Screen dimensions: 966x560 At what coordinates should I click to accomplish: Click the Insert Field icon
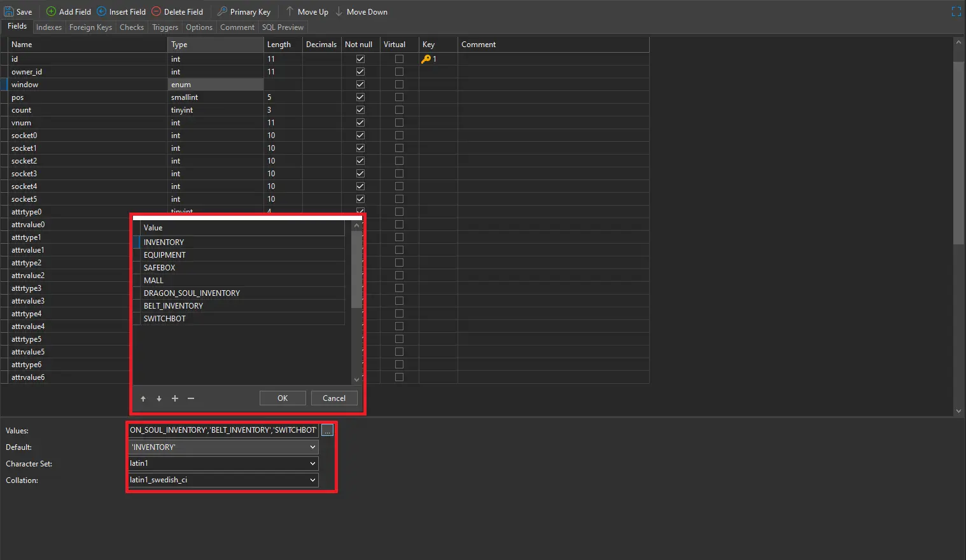click(102, 11)
